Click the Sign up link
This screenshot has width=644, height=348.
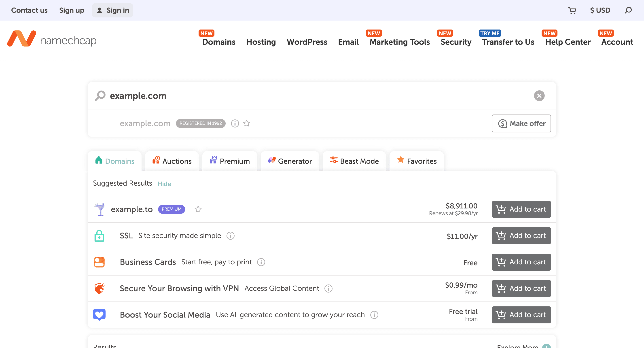tap(72, 11)
